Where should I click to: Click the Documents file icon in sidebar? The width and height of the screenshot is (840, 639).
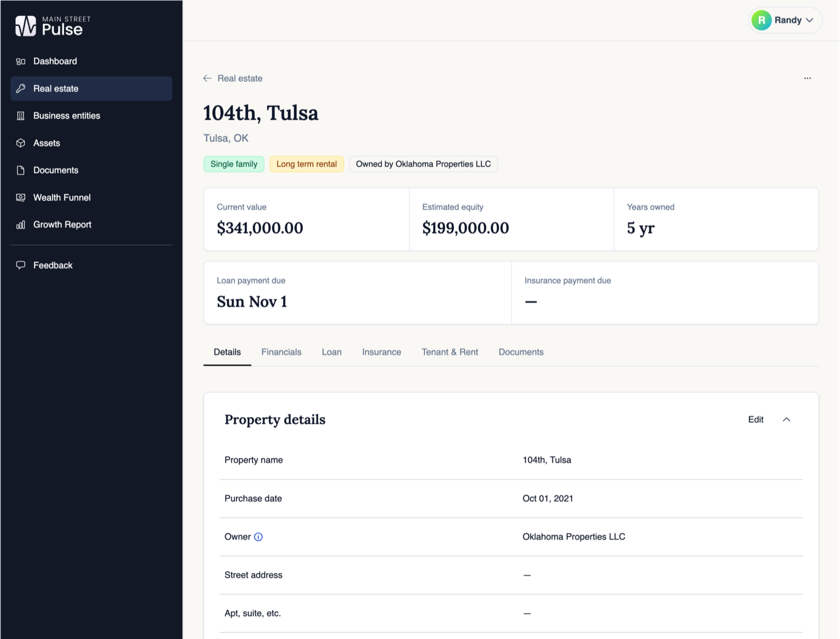click(x=20, y=170)
